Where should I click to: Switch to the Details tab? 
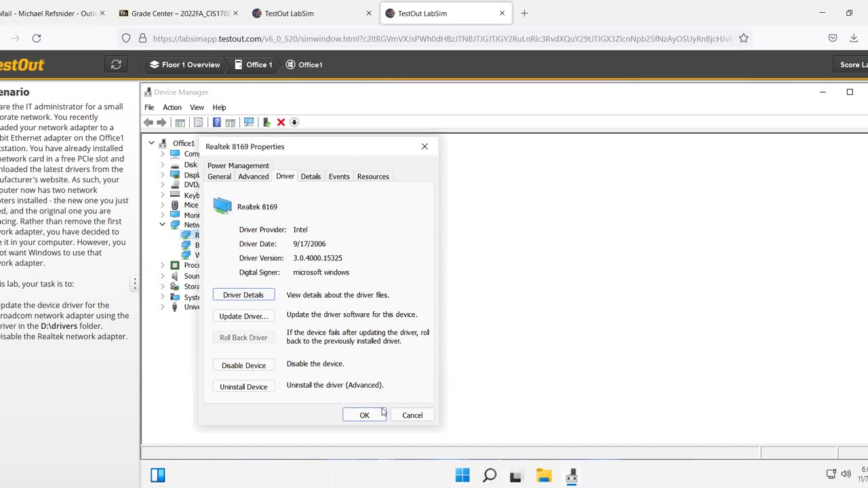pyautogui.click(x=311, y=176)
